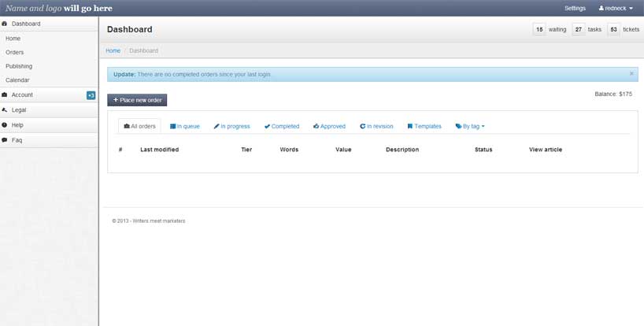Click the Help question mark icon

point(5,125)
